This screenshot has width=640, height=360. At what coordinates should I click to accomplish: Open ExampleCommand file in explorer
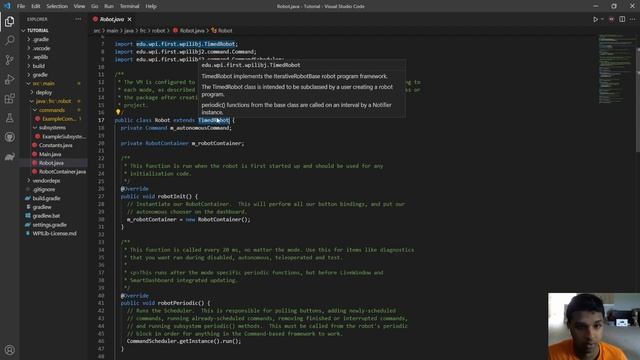53,119
